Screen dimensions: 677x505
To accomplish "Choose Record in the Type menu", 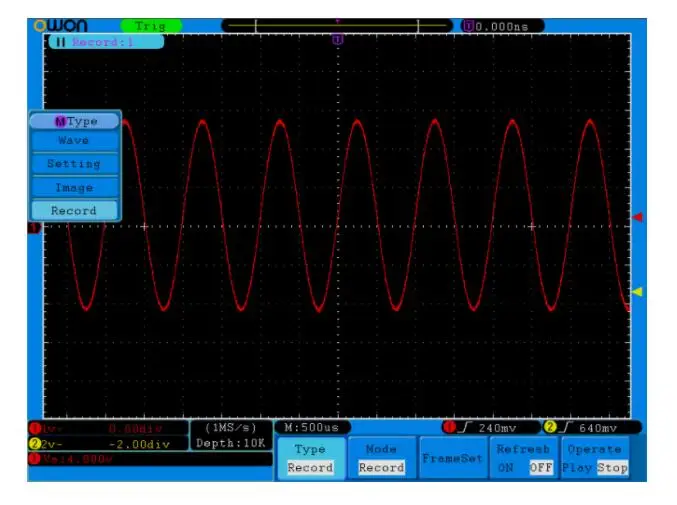I will [74, 211].
